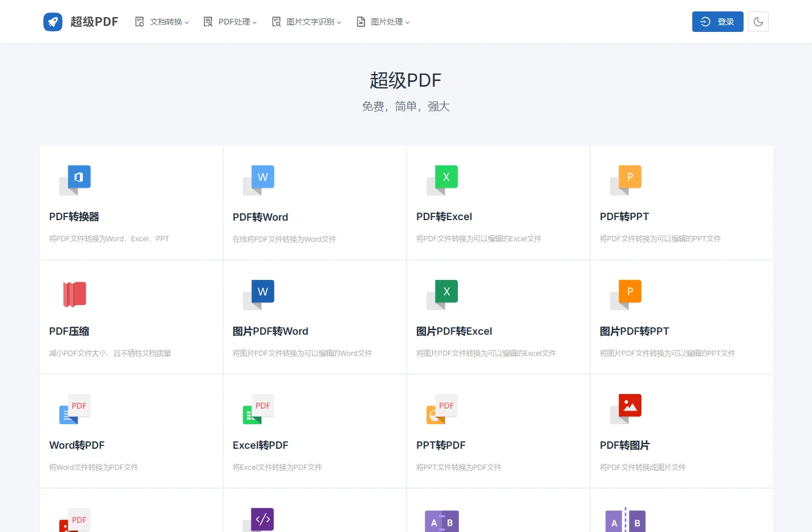Screen dimensions: 812x532
Task: Click the red PDF icon in bottom-left card
Action: click(x=75, y=519)
